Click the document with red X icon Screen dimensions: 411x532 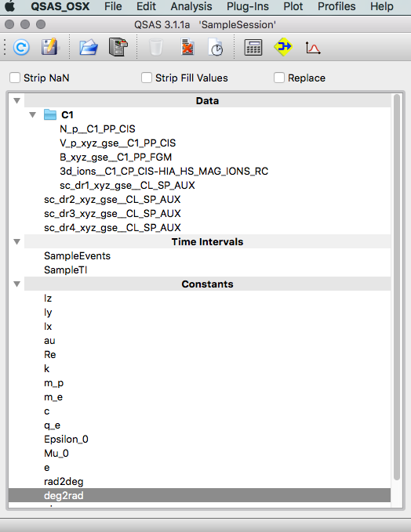click(187, 47)
